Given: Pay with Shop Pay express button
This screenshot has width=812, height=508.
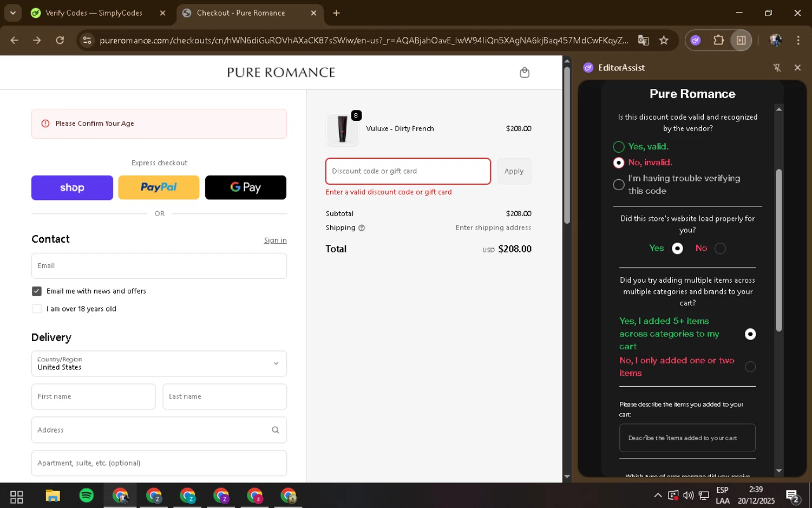Looking at the screenshot, I should 72,187.
